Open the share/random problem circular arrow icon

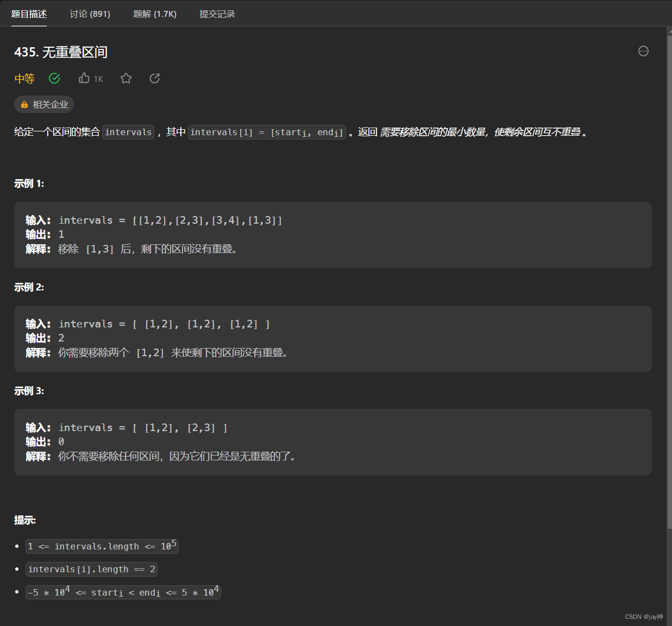pyautogui.click(x=154, y=78)
